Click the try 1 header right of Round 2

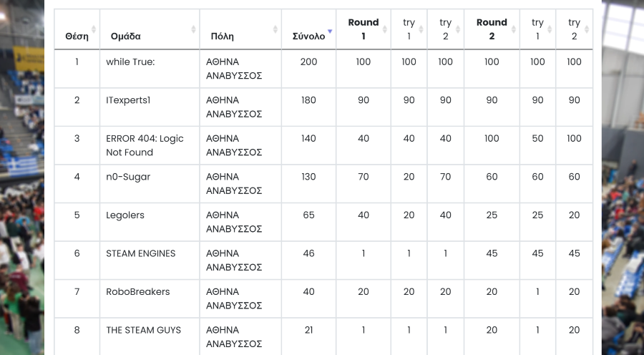click(x=537, y=29)
